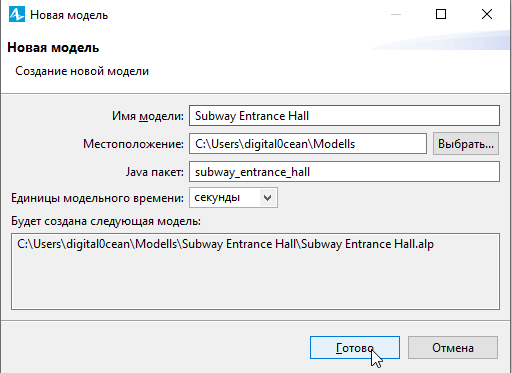Click the bold Новая модель heading
The image size is (512, 373).
coord(53,48)
